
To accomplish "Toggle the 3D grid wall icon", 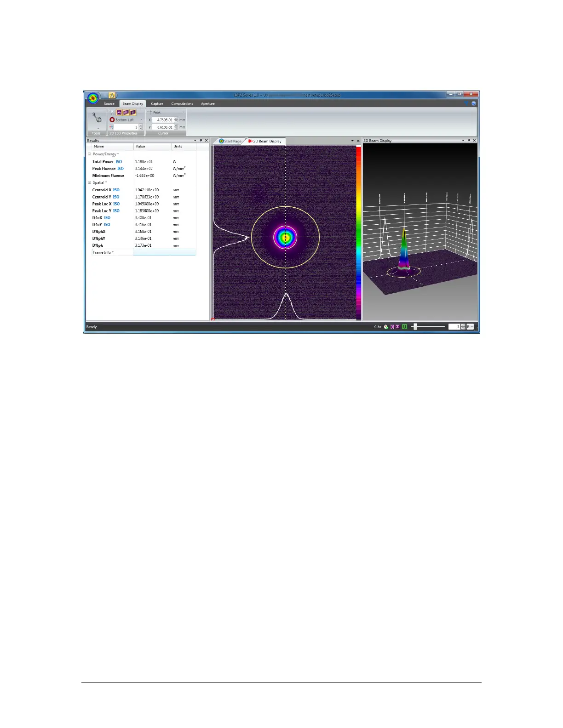I will 126,113.
